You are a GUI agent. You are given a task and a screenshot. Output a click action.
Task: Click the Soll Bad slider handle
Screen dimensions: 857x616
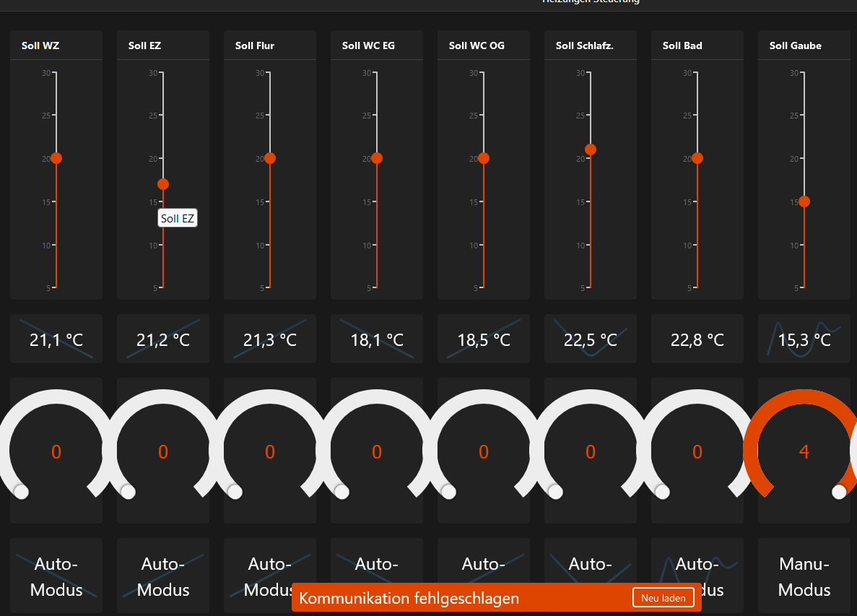pos(697,158)
